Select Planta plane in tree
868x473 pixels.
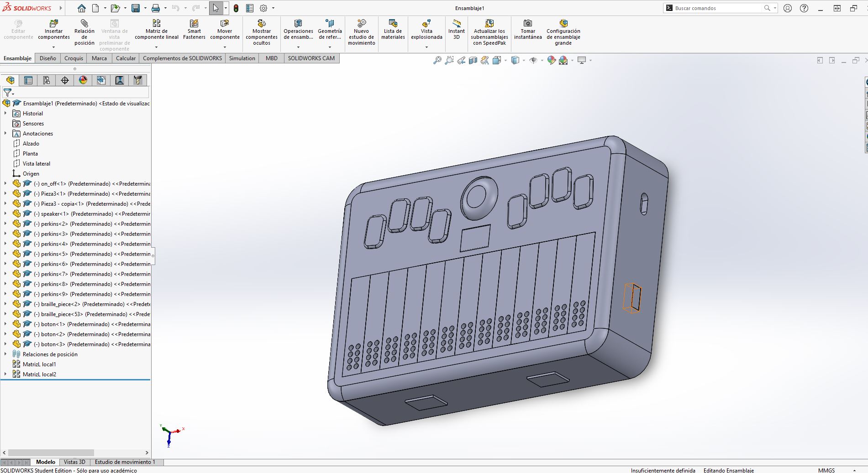click(x=30, y=153)
